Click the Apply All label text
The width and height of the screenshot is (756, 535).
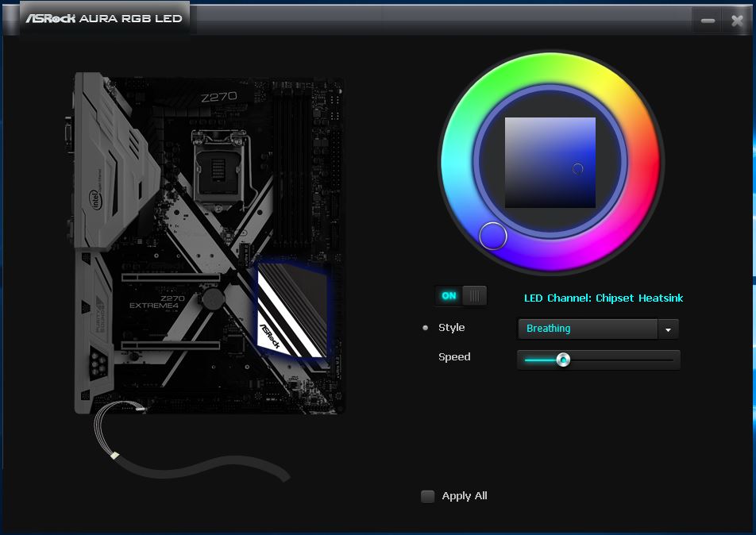tap(465, 496)
